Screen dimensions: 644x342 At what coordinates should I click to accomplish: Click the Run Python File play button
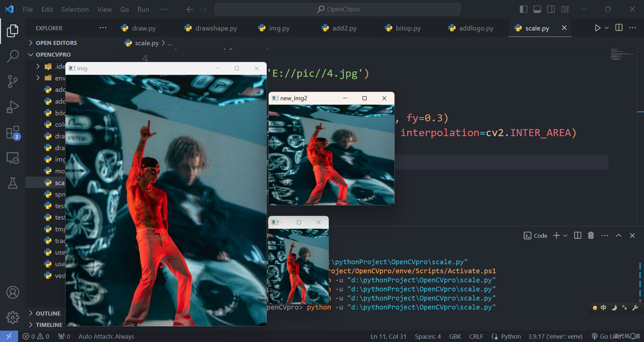coord(597,28)
